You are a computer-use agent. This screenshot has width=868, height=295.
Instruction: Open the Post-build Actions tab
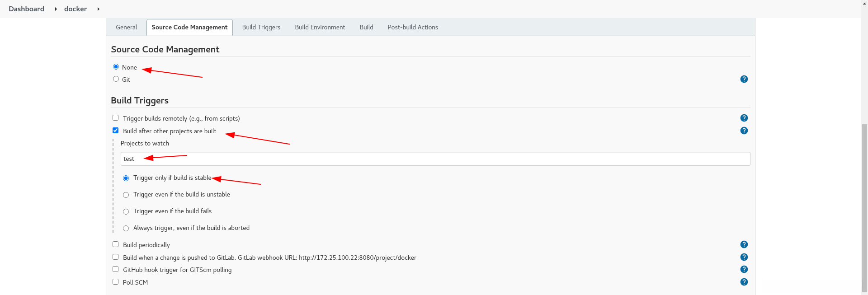[412, 27]
